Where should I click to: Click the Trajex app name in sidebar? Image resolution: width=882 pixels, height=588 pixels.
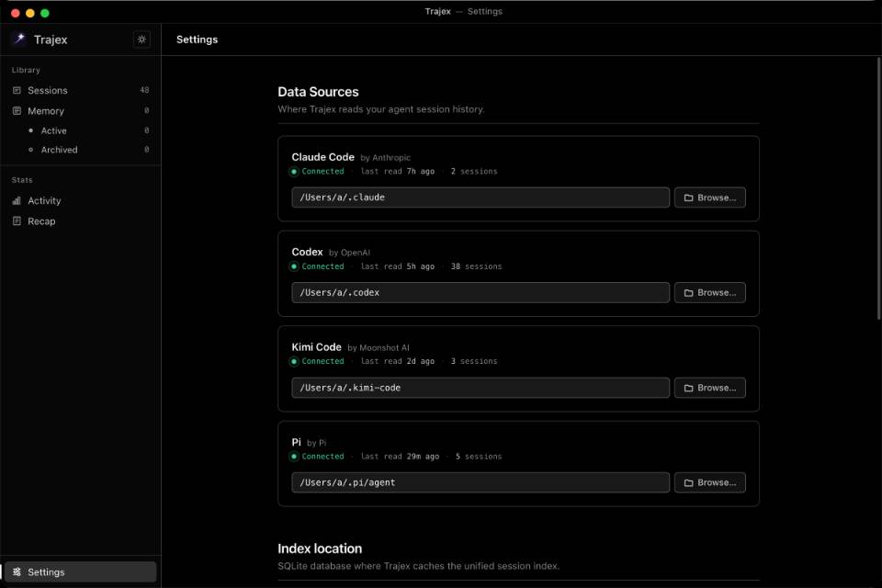pyautogui.click(x=51, y=40)
